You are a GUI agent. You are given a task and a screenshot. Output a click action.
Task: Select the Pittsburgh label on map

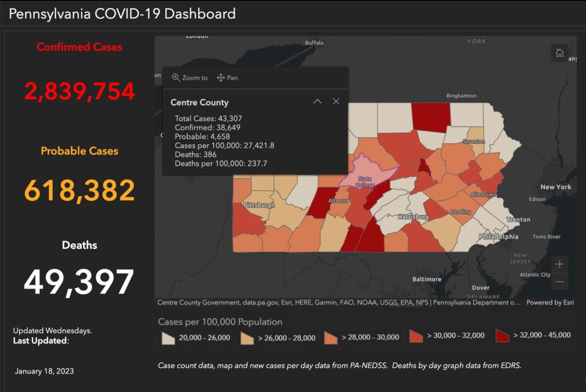coord(259,205)
